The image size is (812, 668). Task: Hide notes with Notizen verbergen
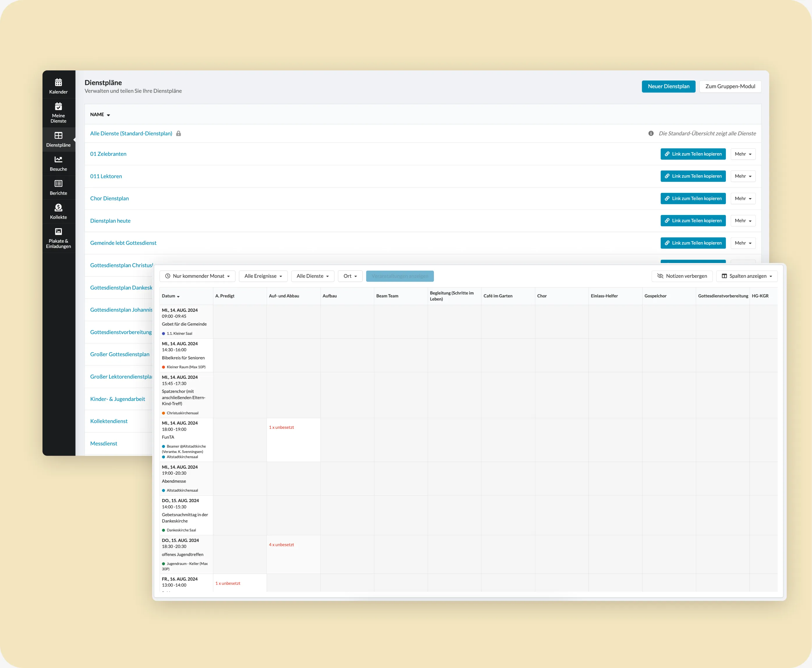682,276
